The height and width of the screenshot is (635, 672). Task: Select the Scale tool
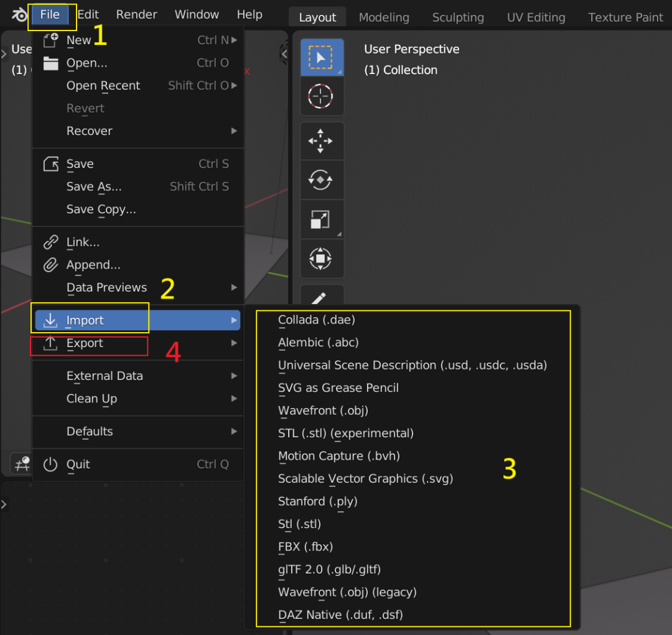pos(322,220)
